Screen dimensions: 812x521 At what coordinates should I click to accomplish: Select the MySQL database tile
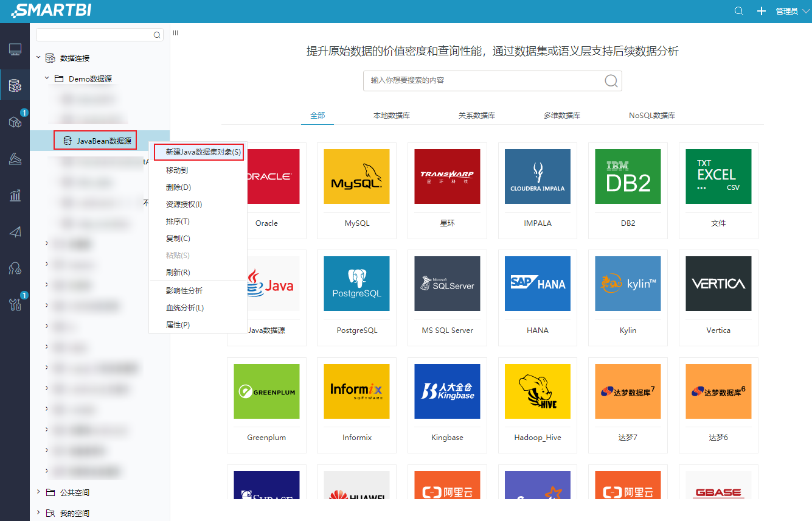pos(356,191)
